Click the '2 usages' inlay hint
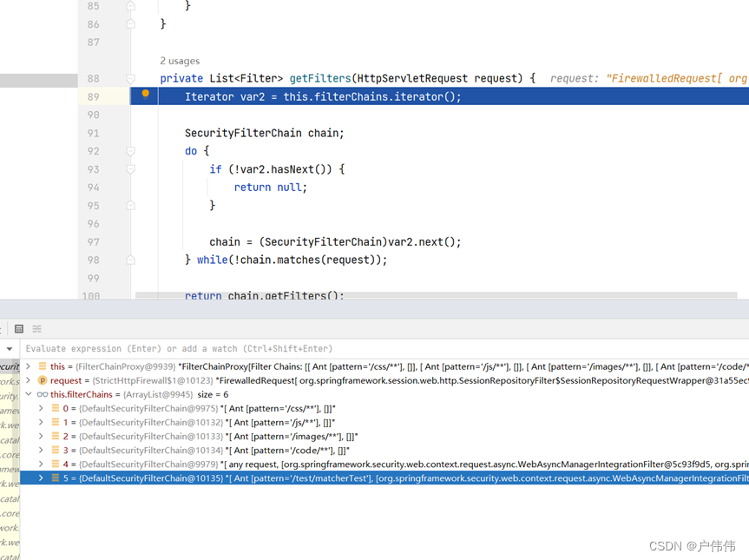Image resolution: width=749 pixels, height=560 pixels. click(180, 61)
